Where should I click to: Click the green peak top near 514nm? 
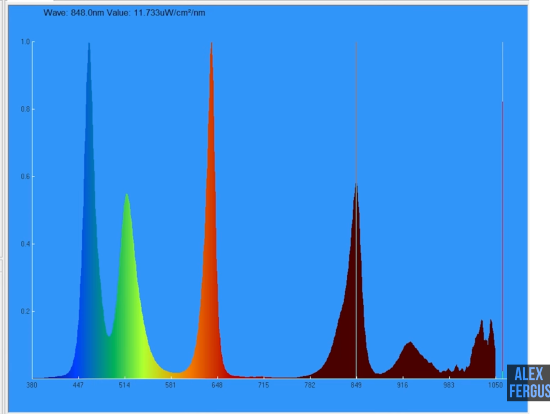click(127, 197)
